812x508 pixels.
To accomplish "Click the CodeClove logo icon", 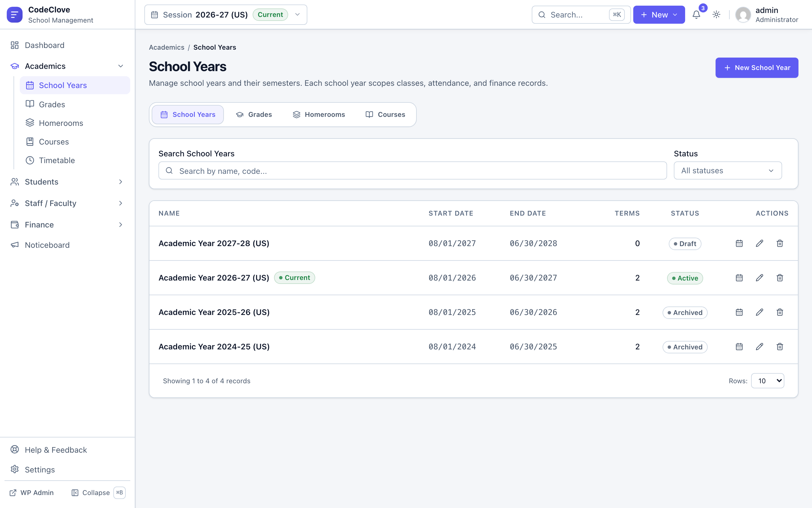I will tap(15, 15).
